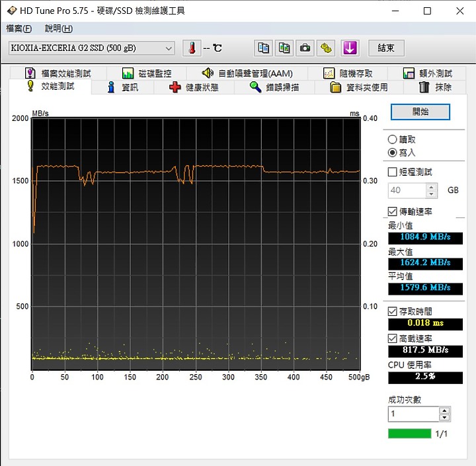Click the copy text to clipboard icon

click(263, 48)
